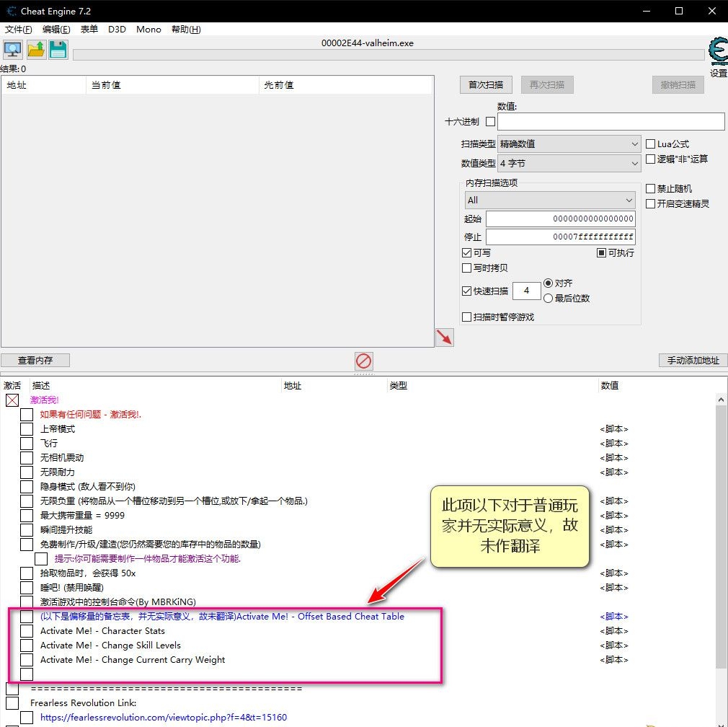Click the save table floppy disk icon

pyautogui.click(x=58, y=50)
